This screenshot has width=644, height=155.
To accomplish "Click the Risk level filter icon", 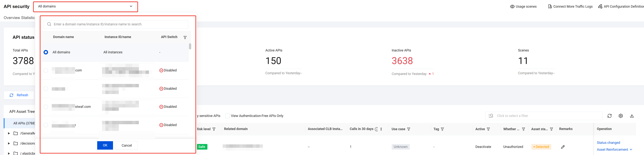I will [x=214, y=129].
